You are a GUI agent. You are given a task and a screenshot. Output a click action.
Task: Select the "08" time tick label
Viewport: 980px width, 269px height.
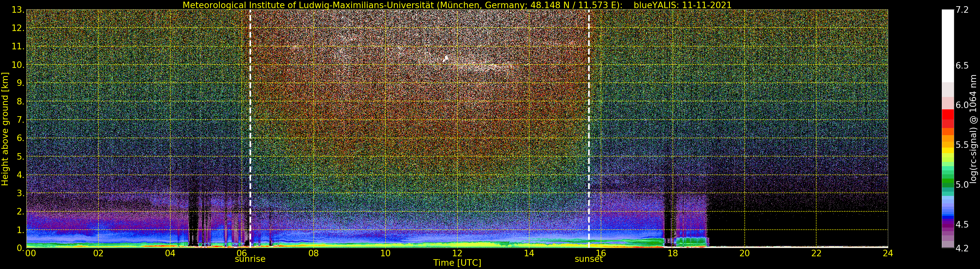[313, 253]
